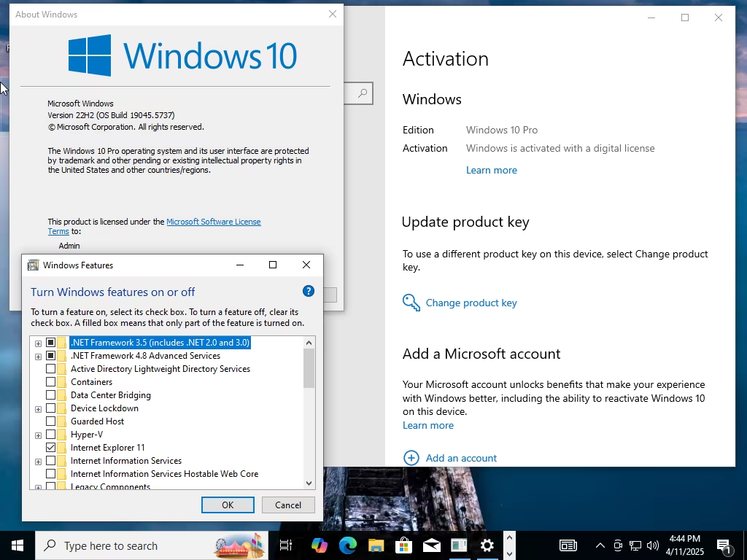Viewport: 747px width, 560px height.
Task: Check the Device Lockdown box
Action: click(x=50, y=408)
